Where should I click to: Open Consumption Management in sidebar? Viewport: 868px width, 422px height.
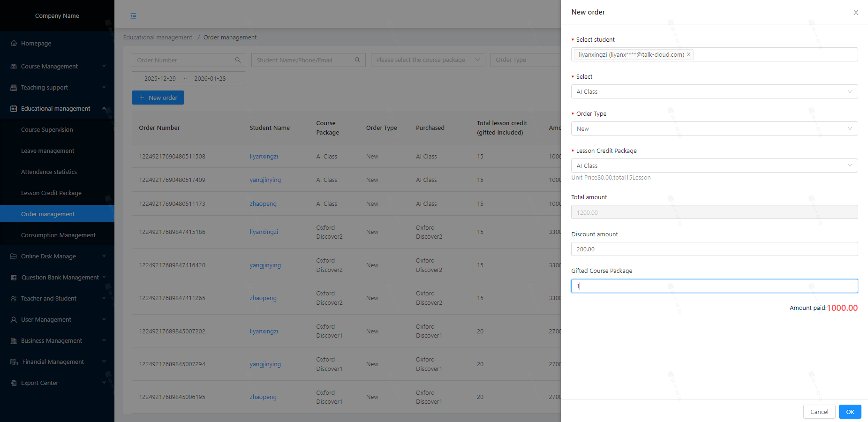pos(58,235)
